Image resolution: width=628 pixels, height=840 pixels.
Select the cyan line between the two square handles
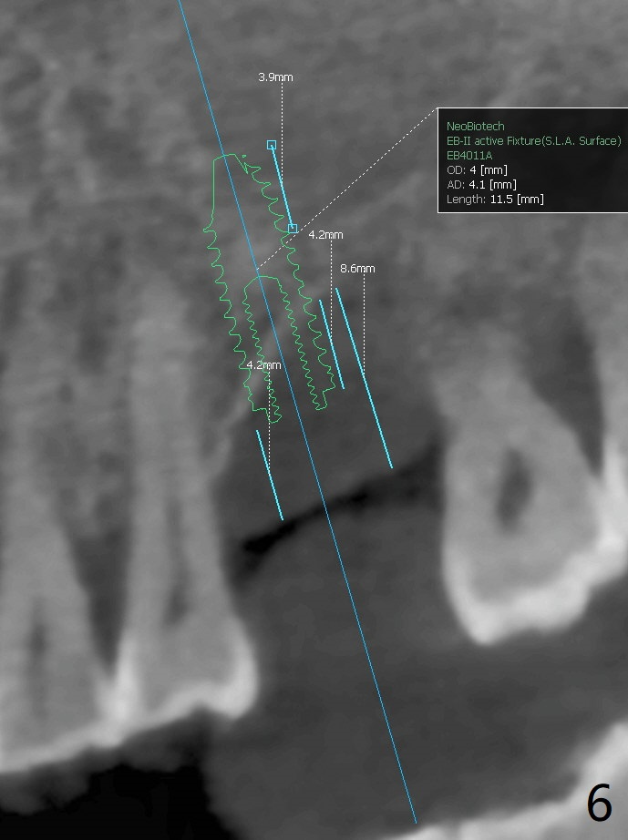[x=282, y=187]
